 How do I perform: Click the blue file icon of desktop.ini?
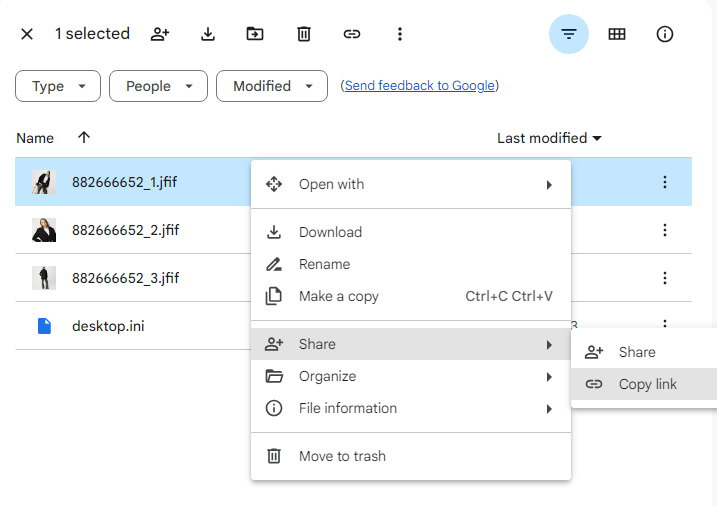click(44, 326)
